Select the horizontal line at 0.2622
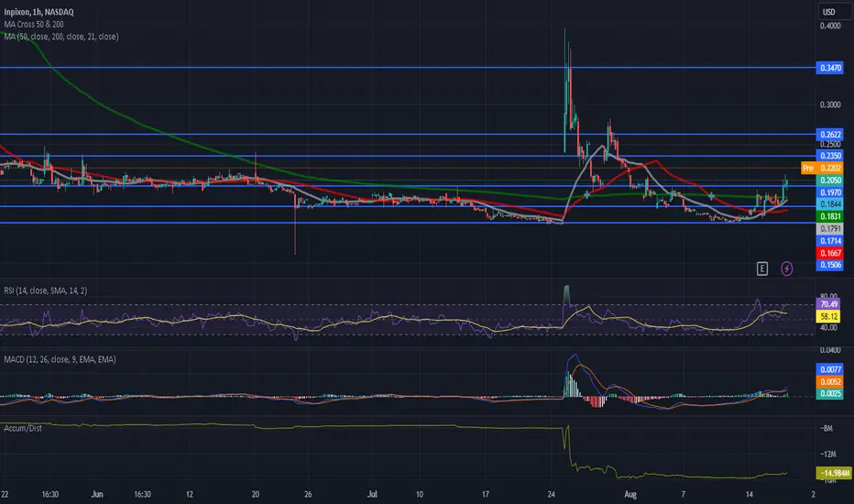 (408, 134)
